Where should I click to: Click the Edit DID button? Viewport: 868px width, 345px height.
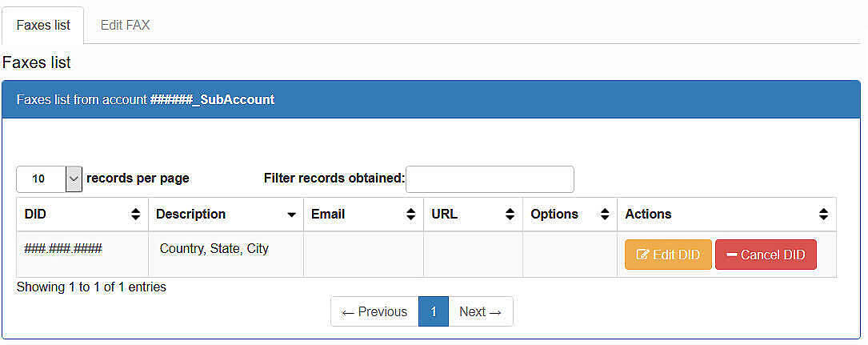pos(668,255)
